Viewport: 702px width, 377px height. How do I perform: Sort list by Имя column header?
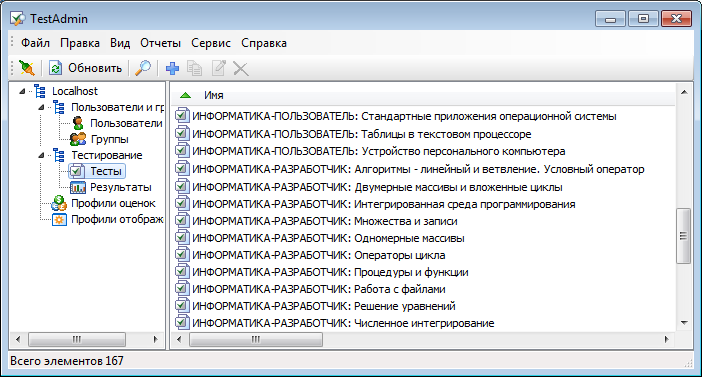214,95
